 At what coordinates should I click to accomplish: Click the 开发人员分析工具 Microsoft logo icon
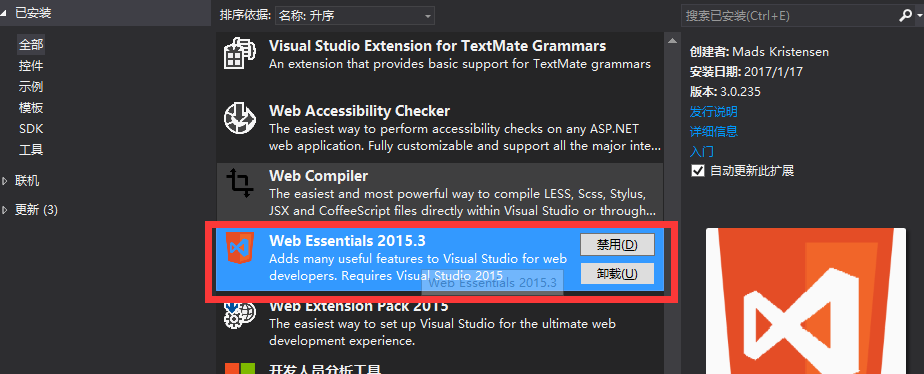coord(240,369)
